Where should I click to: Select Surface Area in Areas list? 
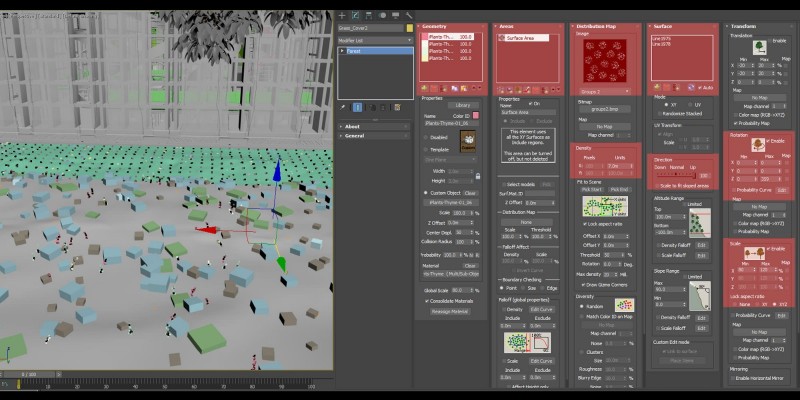pos(520,37)
